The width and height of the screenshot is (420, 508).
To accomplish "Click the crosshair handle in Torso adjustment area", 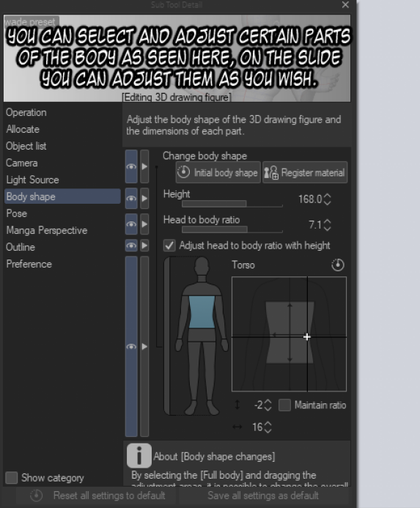I will coord(307,337).
